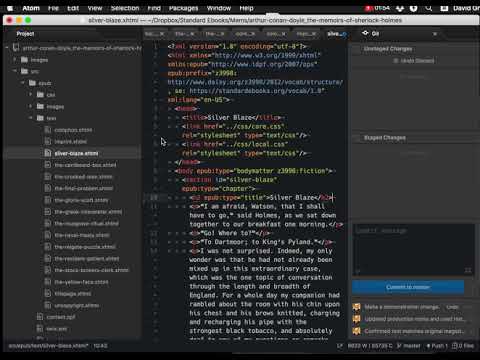Image resolution: width=480 pixels, height=360 pixels.
Task: Open content.opf in the tree
Action: click(x=61, y=317)
